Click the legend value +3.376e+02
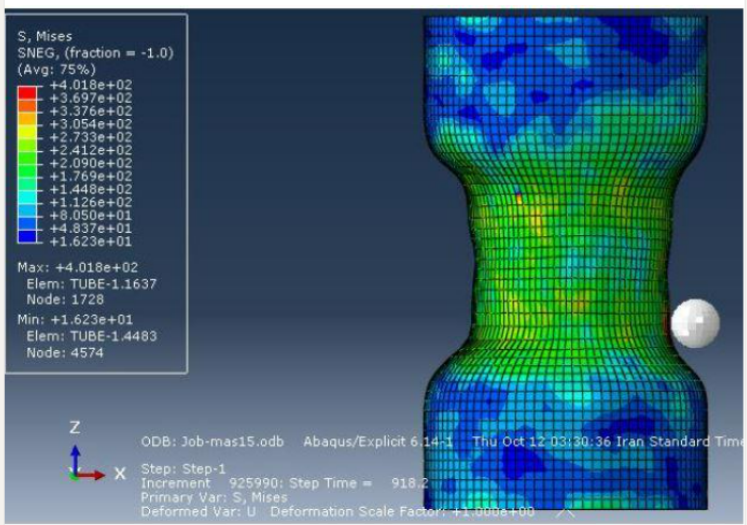Screen dimensions: 747x525 [91, 111]
